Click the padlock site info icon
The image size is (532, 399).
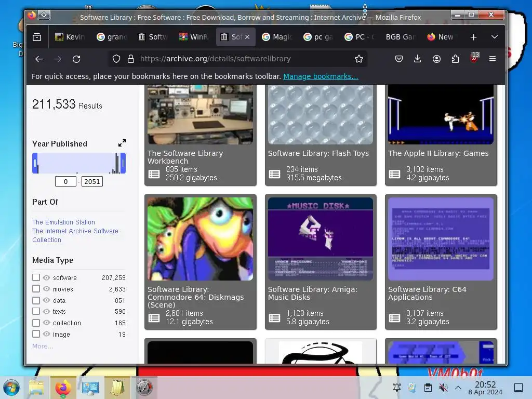click(x=130, y=59)
